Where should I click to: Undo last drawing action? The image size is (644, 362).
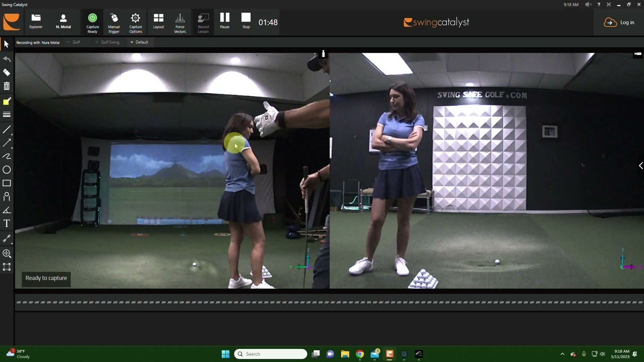click(7, 59)
